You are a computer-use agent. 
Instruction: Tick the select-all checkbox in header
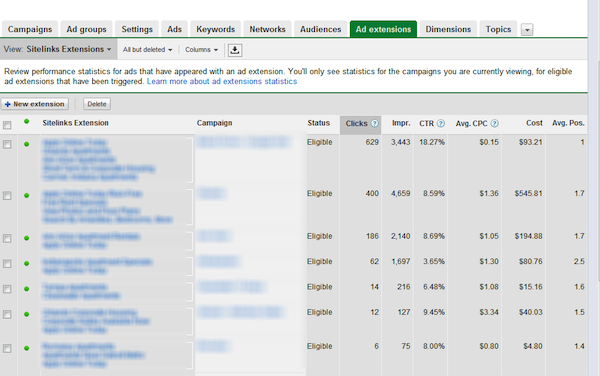7,125
